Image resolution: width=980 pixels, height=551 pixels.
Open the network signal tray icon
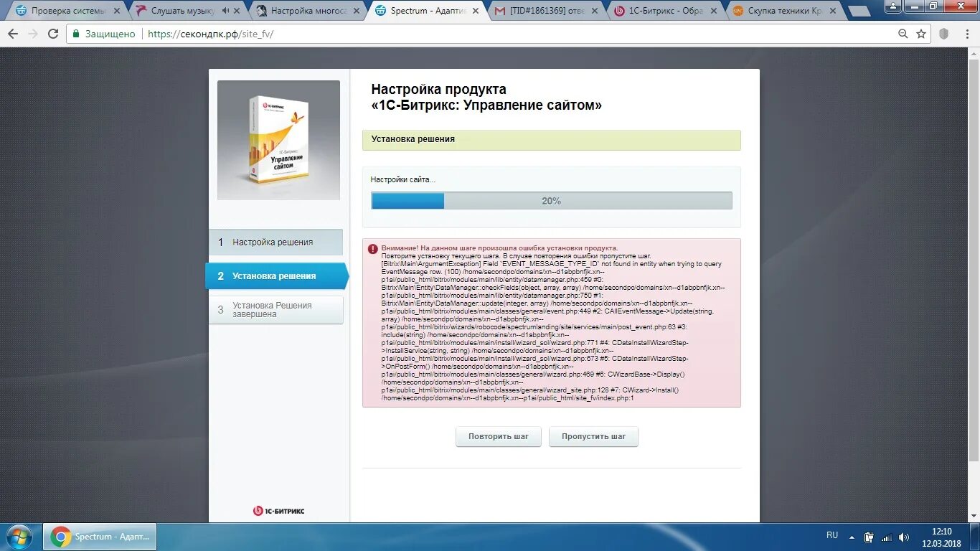[886, 537]
